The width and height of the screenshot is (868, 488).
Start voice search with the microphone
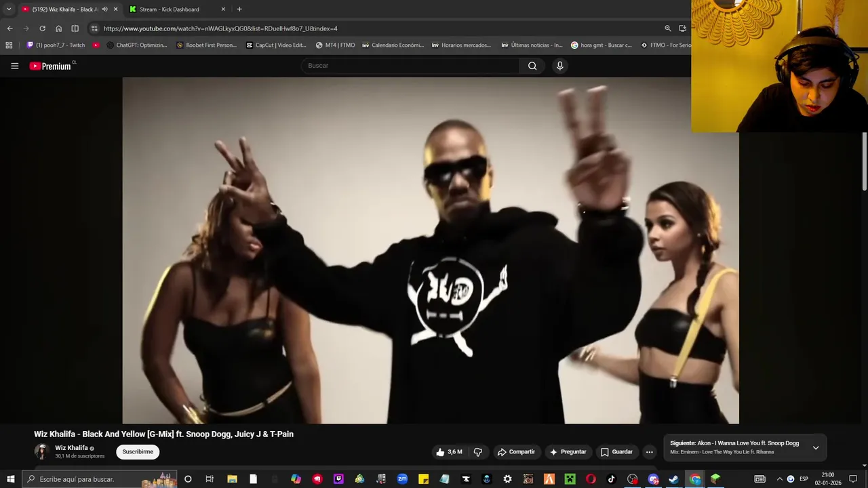(x=559, y=66)
